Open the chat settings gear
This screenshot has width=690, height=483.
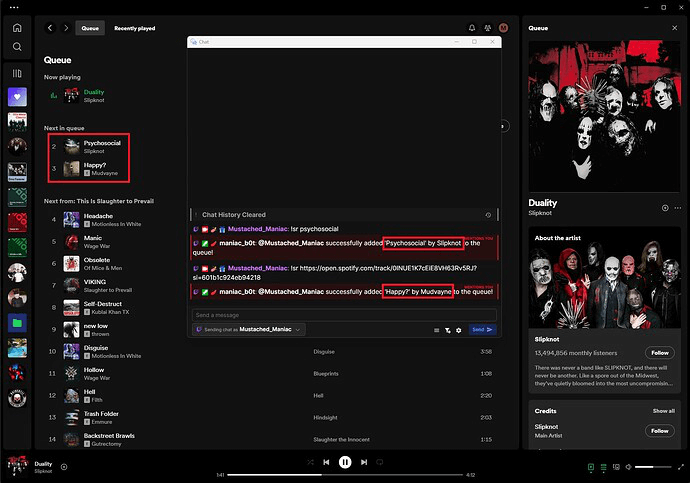(459, 330)
